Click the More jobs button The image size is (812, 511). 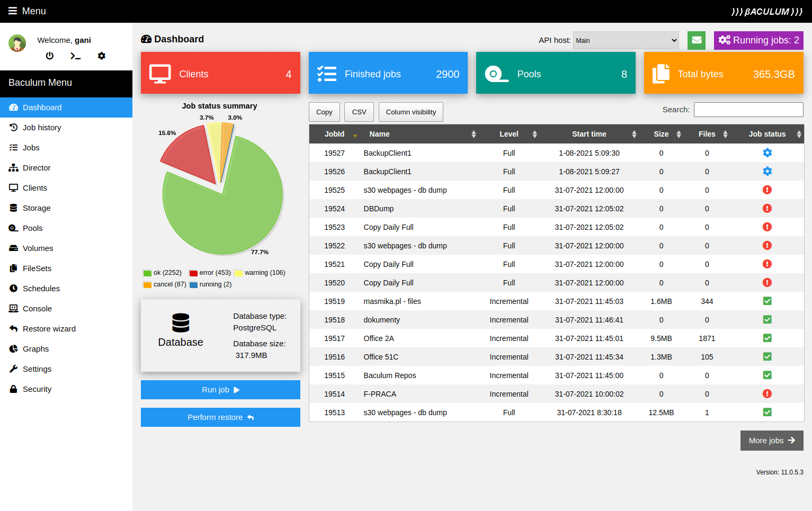[772, 440]
